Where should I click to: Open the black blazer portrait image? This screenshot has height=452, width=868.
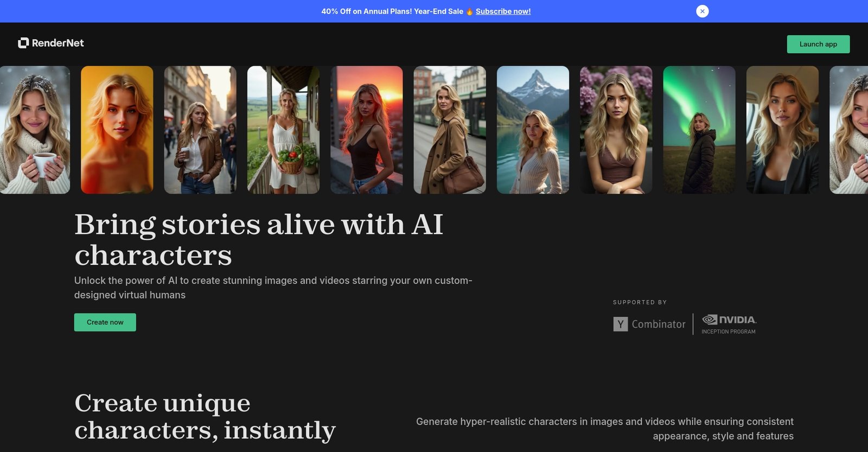pyautogui.click(x=782, y=130)
